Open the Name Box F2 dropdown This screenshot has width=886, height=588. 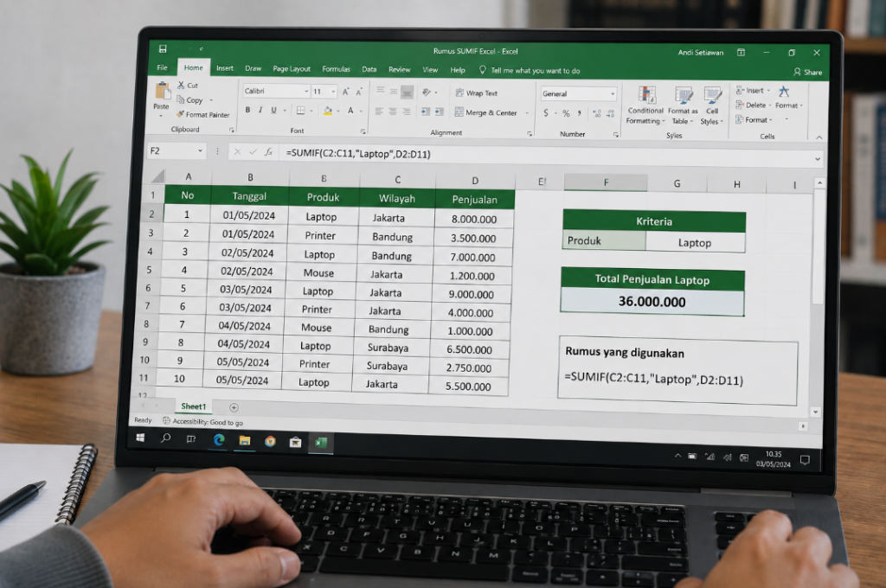(200, 150)
